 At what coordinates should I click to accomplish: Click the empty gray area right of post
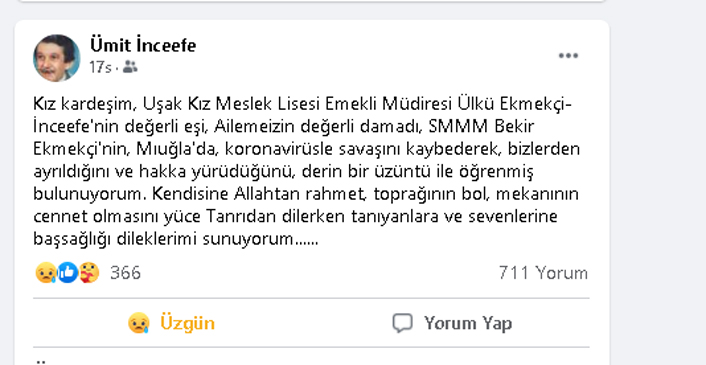657,180
